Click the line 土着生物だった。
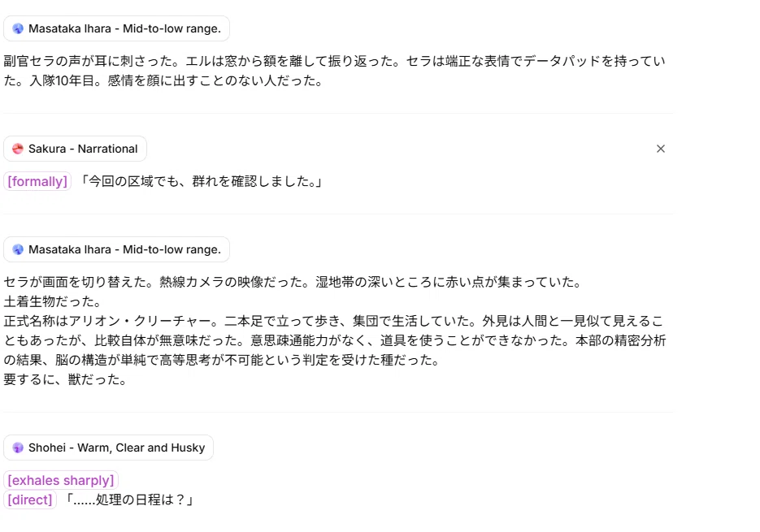760x532 pixels. point(52,301)
